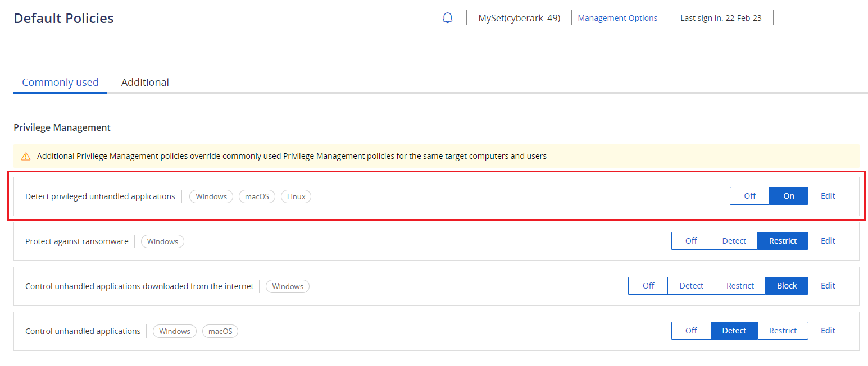Click the Windows badge on ransomware policy

pos(162,241)
